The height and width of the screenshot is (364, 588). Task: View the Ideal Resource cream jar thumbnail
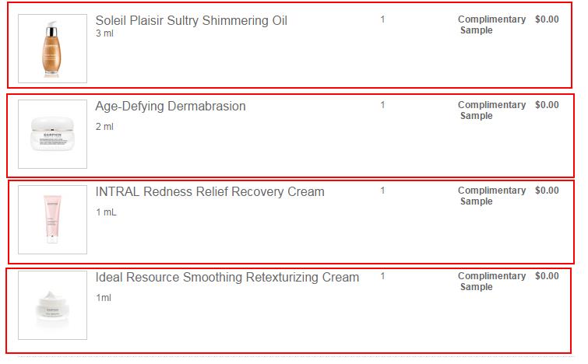pyautogui.click(x=52, y=305)
